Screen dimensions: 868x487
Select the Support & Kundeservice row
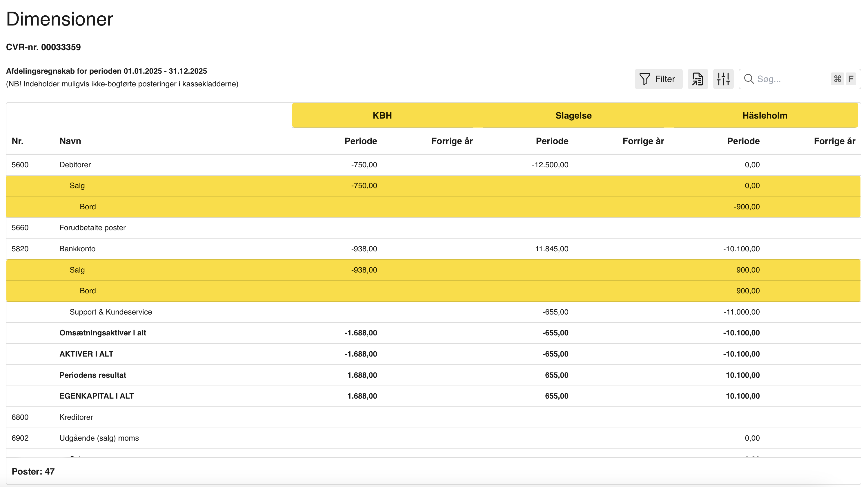pos(110,312)
